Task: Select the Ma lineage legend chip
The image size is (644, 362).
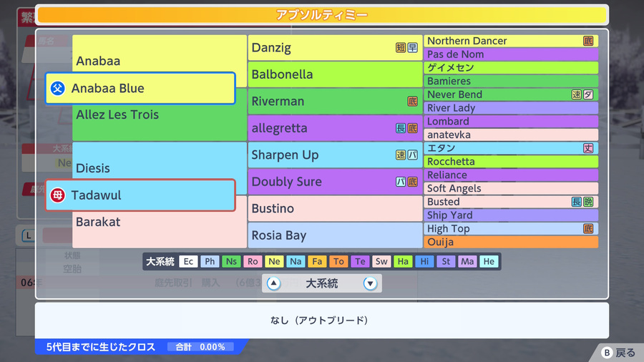Action: (467, 261)
